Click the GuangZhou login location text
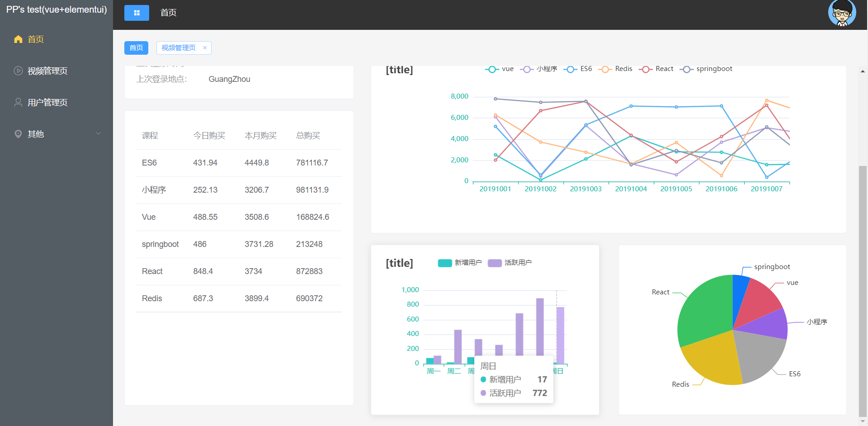 (x=229, y=79)
